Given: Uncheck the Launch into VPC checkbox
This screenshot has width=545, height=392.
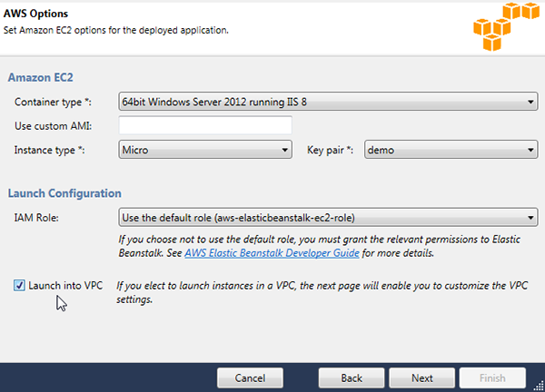Looking at the screenshot, I should (19, 286).
